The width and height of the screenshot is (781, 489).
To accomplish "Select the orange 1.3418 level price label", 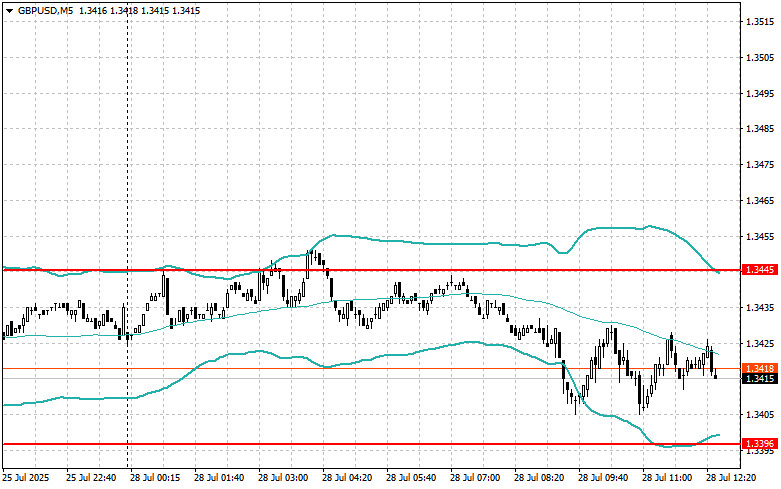I will coord(760,368).
